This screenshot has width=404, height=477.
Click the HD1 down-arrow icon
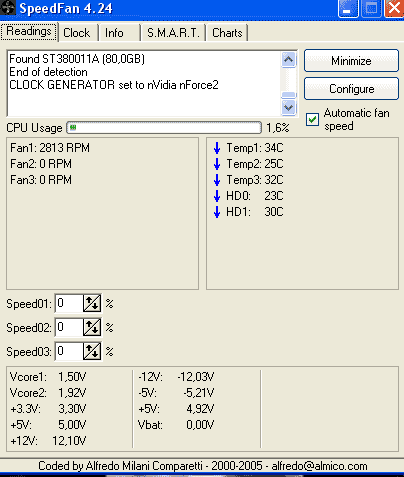[x=217, y=212]
